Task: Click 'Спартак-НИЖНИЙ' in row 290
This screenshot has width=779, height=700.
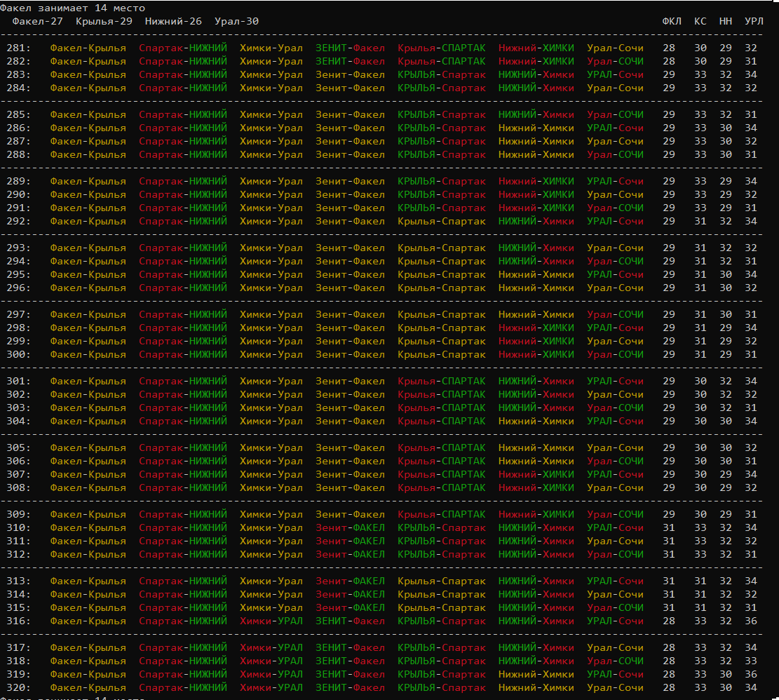Action: tap(183, 195)
